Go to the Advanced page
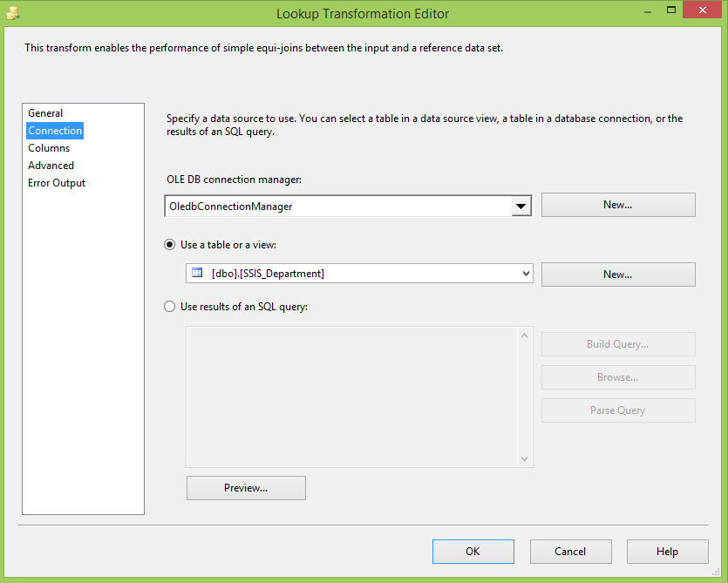 51,166
